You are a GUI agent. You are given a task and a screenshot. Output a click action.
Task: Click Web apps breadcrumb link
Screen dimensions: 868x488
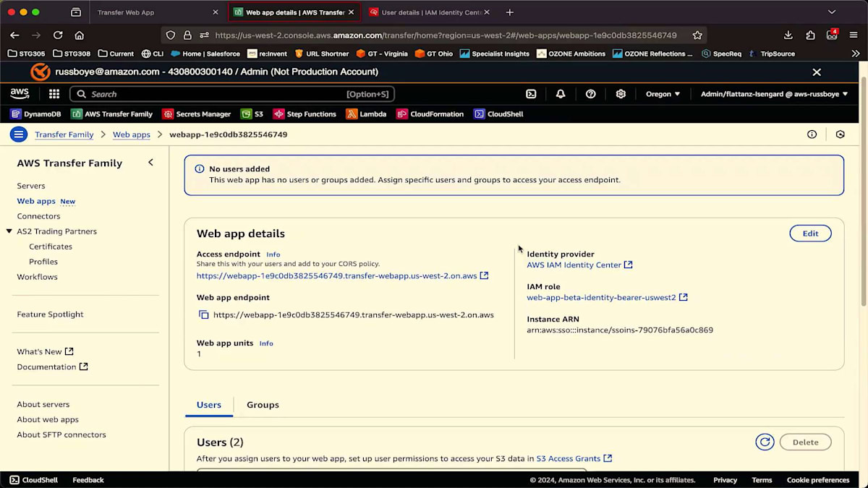tap(132, 134)
